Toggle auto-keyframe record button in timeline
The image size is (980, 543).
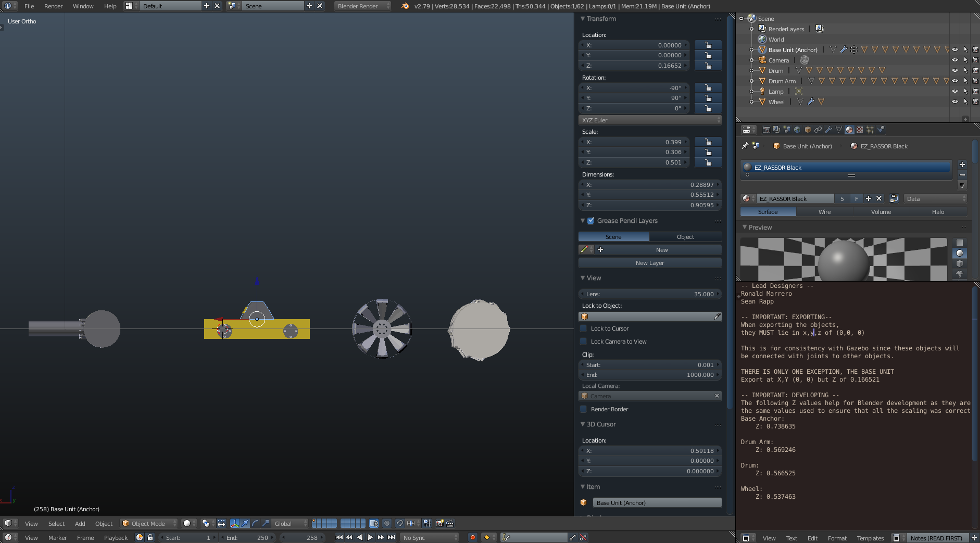(x=473, y=537)
